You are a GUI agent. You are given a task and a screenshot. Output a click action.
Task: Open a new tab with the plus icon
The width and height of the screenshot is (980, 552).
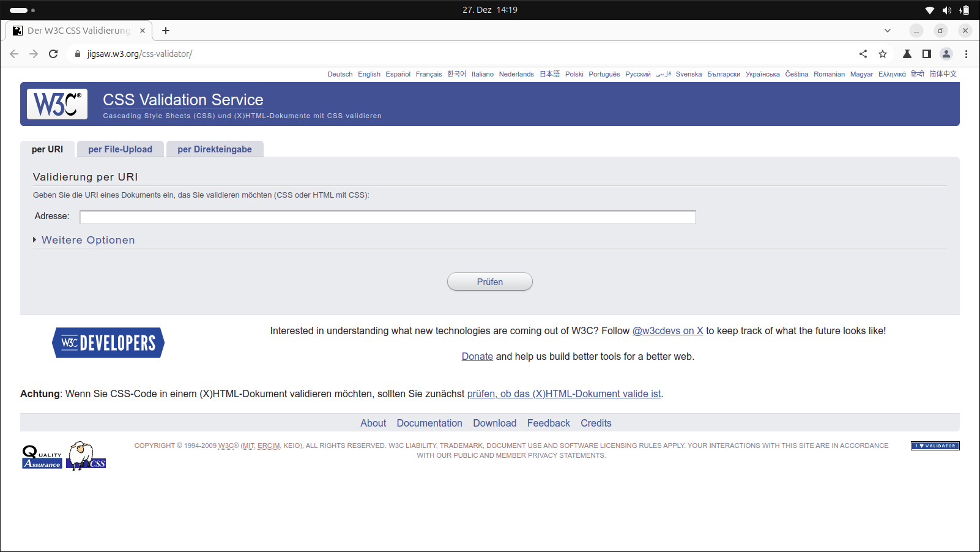[166, 31]
